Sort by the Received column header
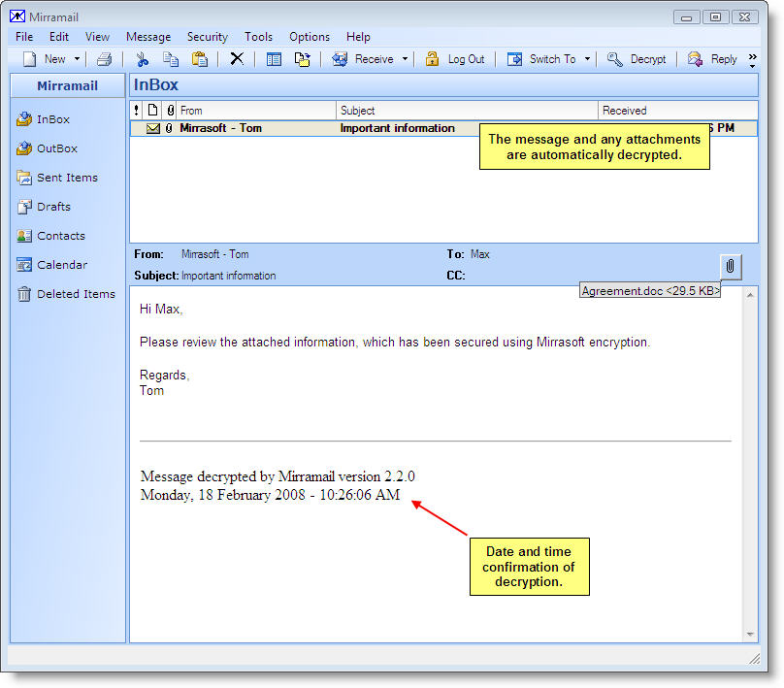Viewport: 784px width, 688px height. click(678, 110)
